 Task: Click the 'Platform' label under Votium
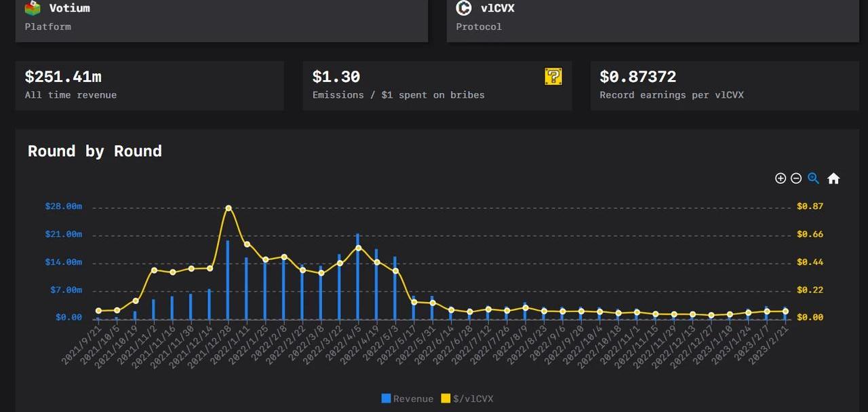click(47, 26)
